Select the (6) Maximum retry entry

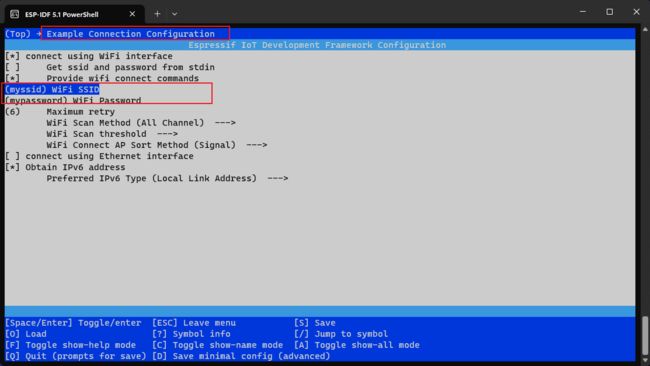coord(60,112)
